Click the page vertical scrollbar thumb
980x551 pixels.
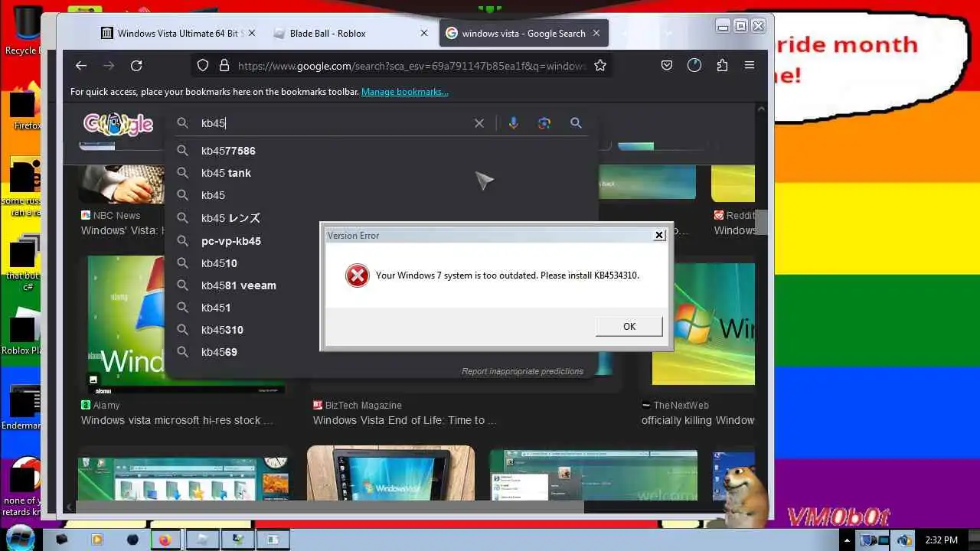click(761, 222)
